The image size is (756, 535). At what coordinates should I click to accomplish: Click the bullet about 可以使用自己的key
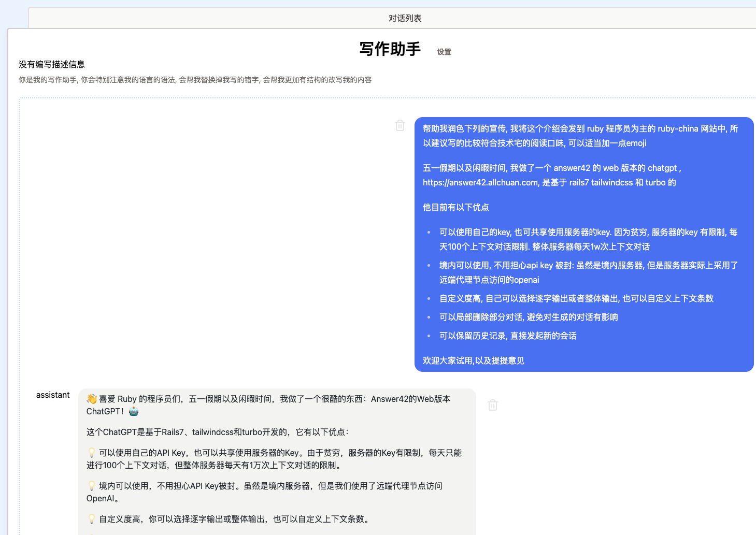pos(589,239)
